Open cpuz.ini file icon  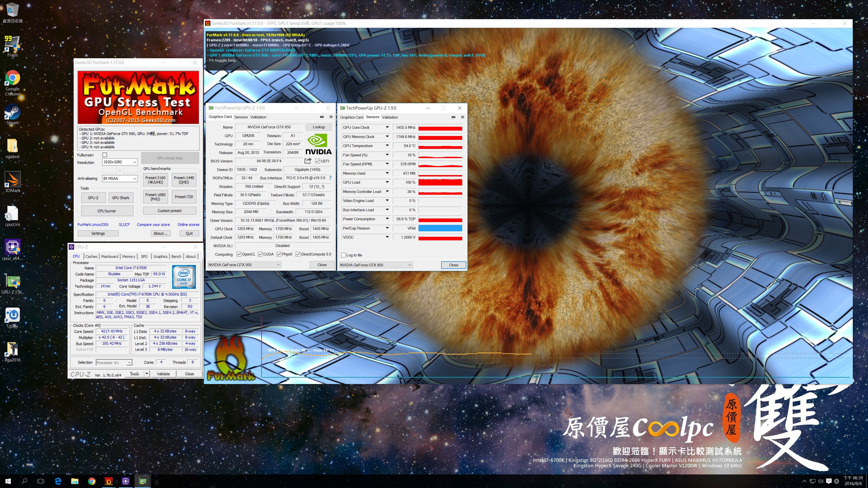[x=12, y=216]
